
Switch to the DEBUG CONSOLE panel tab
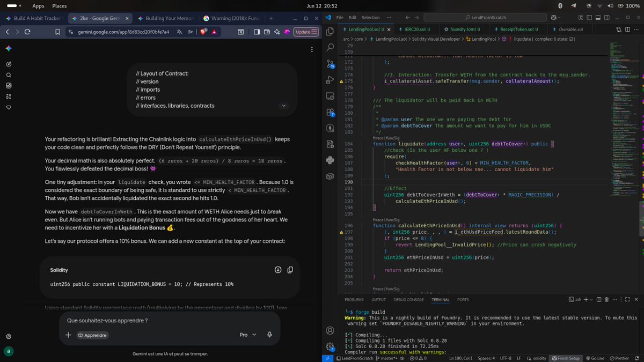pyautogui.click(x=408, y=300)
